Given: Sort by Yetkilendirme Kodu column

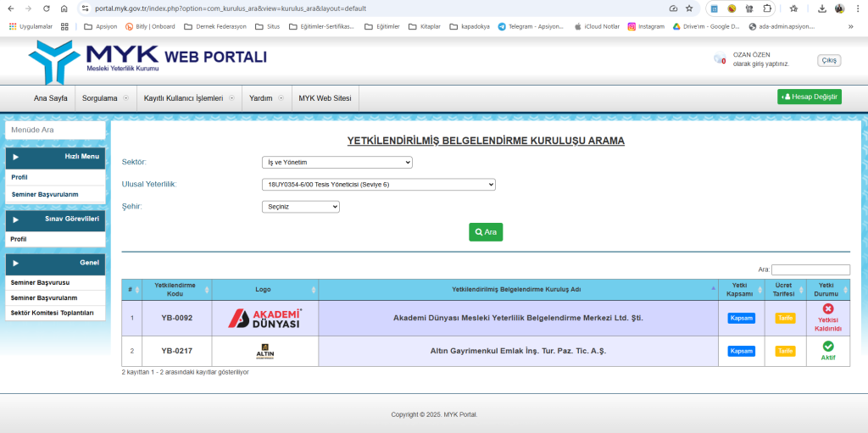Looking at the screenshot, I should point(176,290).
